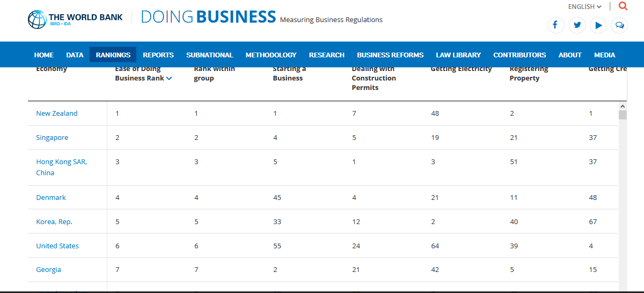This screenshot has width=644, height=293.
Task: Click Dealing with Construction Permits header
Action: click(374, 78)
